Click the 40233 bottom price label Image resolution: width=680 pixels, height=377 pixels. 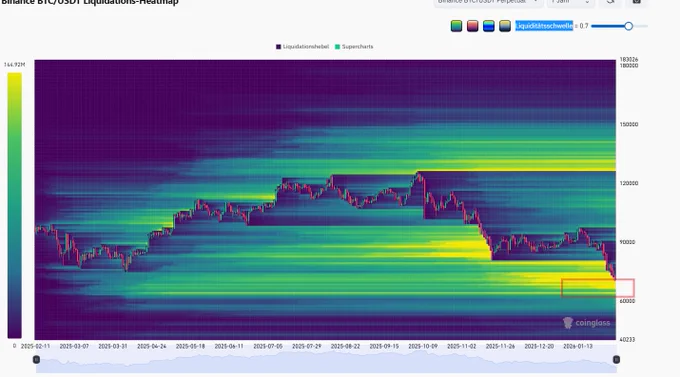click(x=627, y=340)
